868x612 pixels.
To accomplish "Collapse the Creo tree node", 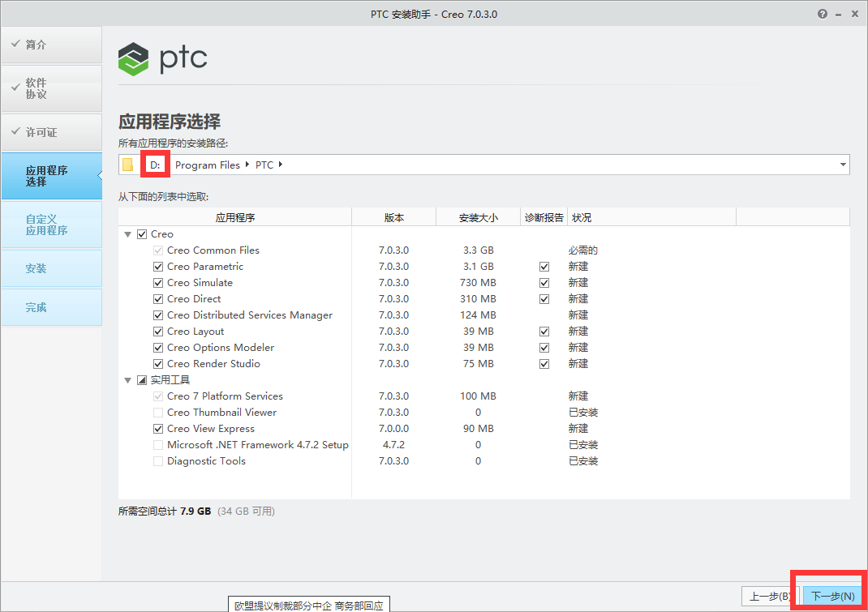I will click(127, 233).
